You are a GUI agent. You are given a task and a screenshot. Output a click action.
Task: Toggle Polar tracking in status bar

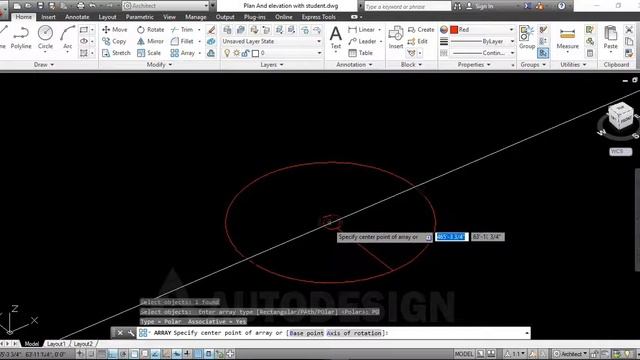123,354
